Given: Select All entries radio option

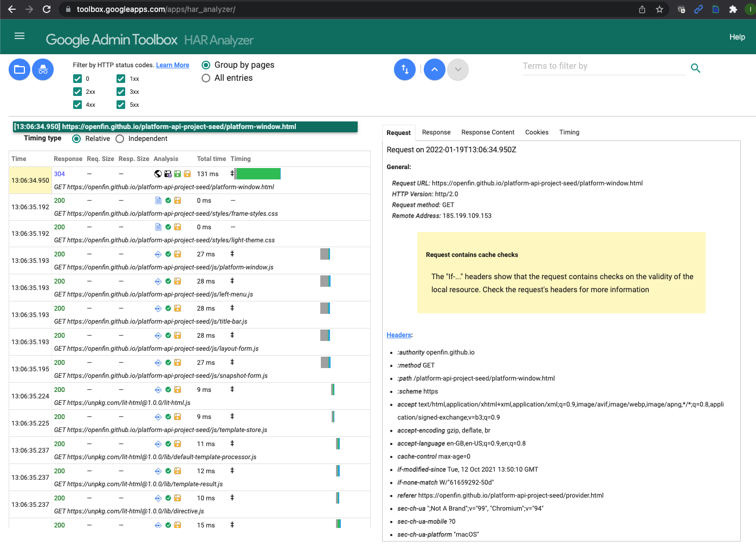Looking at the screenshot, I should click(206, 78).
